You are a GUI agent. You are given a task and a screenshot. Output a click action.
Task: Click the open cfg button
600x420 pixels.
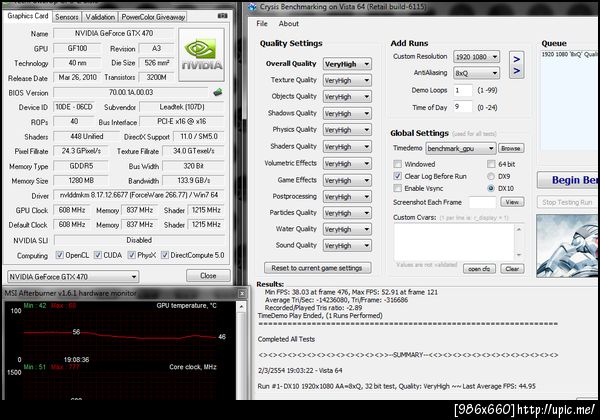pyautogui.click(x=479, y=269)
